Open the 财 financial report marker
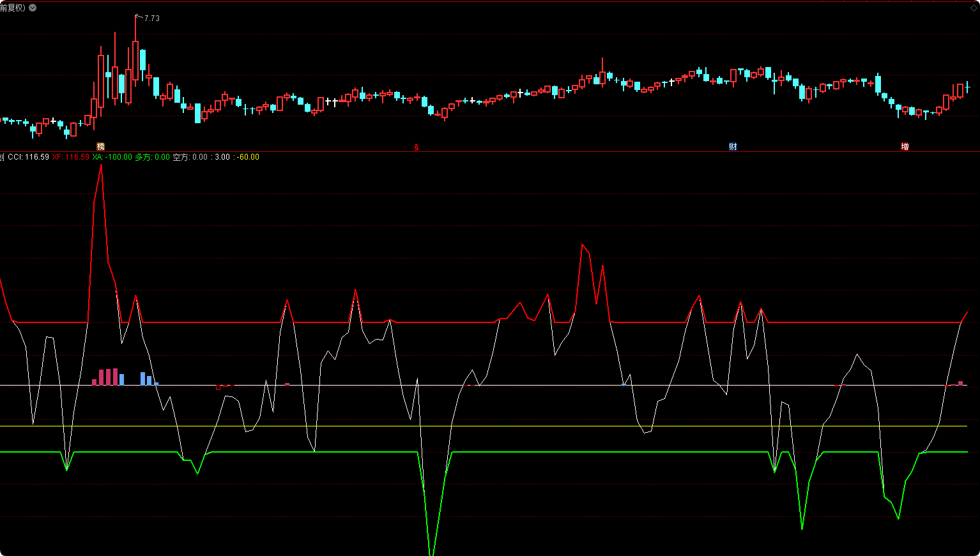 (733, 147)
